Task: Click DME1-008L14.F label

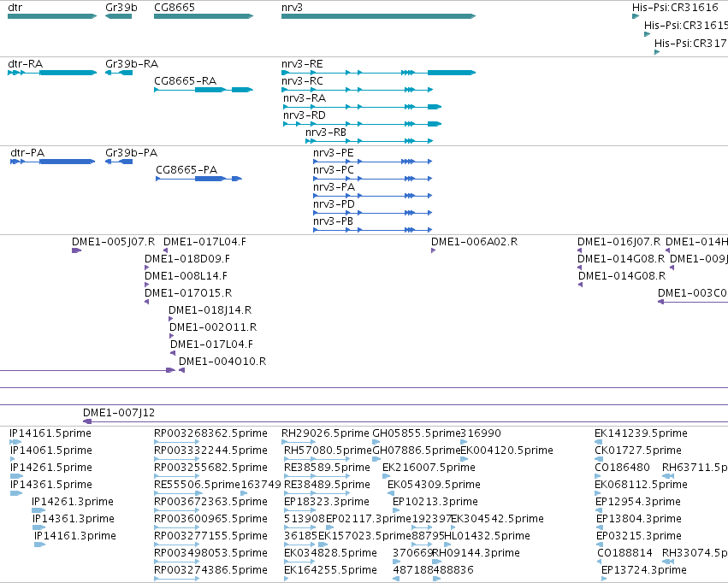Action: (186, 276)
